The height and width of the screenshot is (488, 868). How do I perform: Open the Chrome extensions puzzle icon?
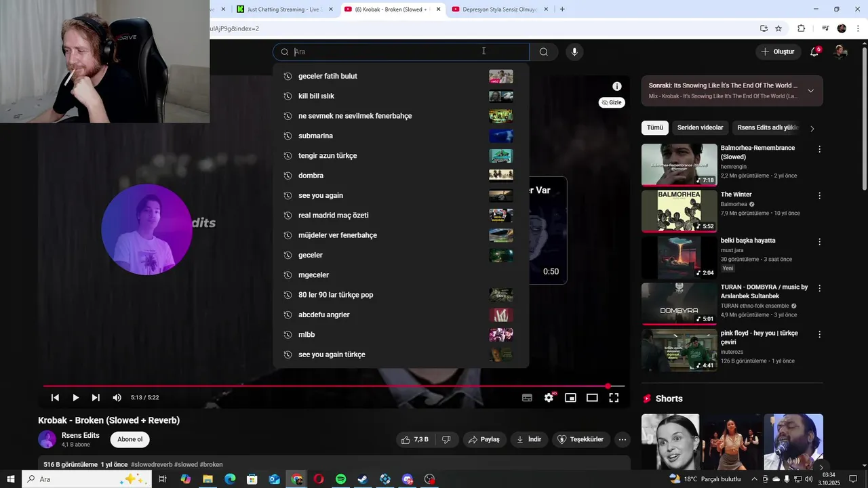(x=801, y=28)
